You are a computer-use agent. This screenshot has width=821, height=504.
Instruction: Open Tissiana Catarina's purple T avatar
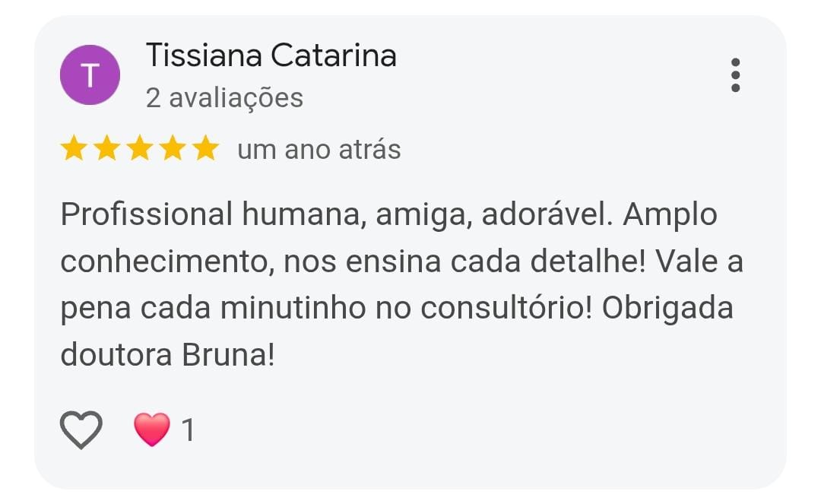click(x=90, y=75)
